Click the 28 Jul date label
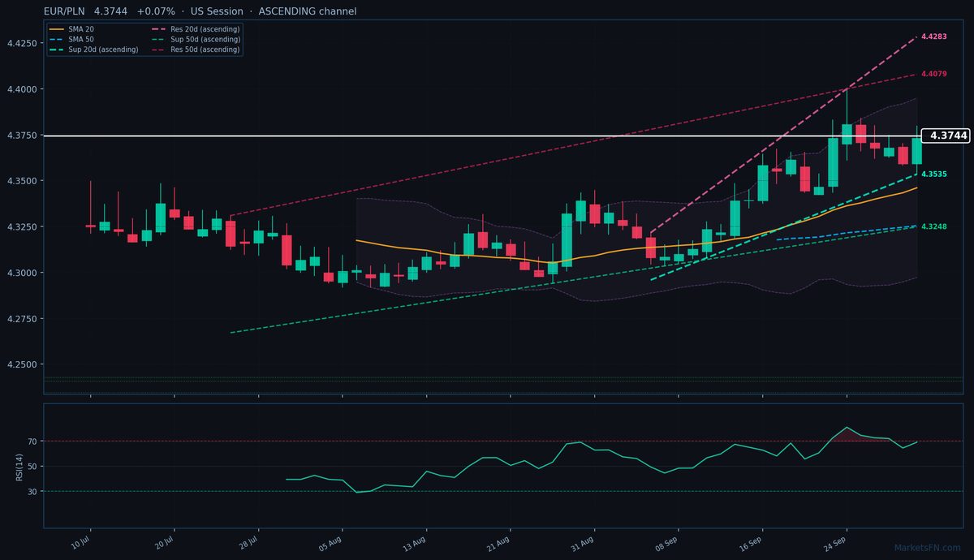 (x=248, y=543)
